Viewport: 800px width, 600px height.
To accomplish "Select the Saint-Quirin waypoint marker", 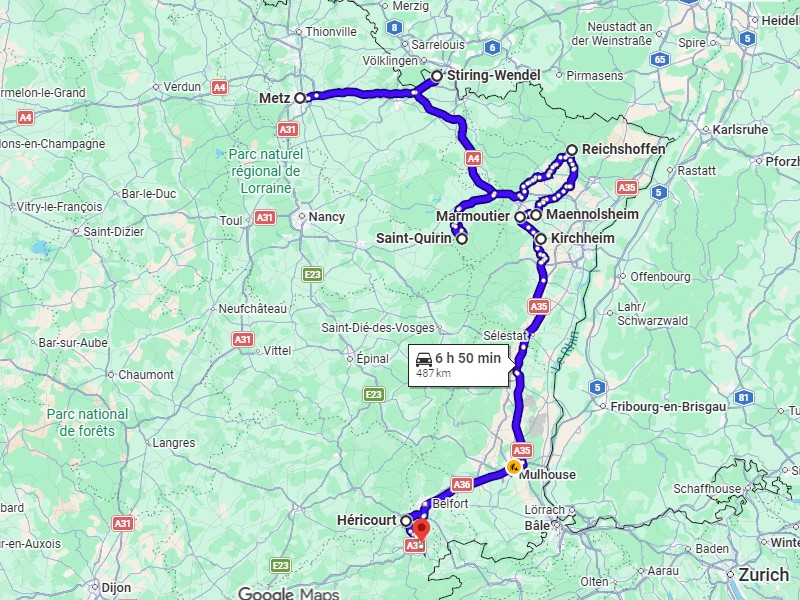I will coord(462,239).
